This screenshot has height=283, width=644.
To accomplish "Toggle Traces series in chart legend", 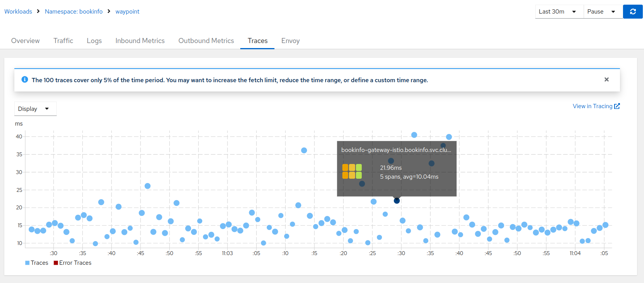I will (x=36, y=263).
